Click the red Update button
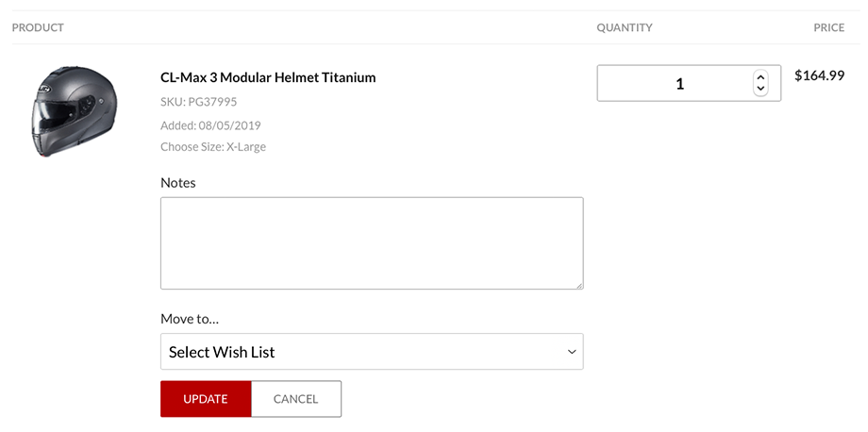Screen dimensions: 868x432 point(206,399)
